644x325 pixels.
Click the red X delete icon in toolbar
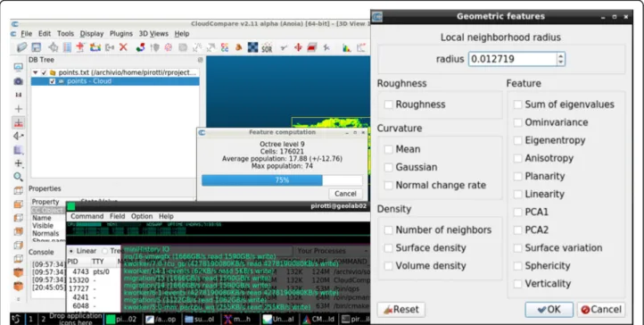coord(123,47)
